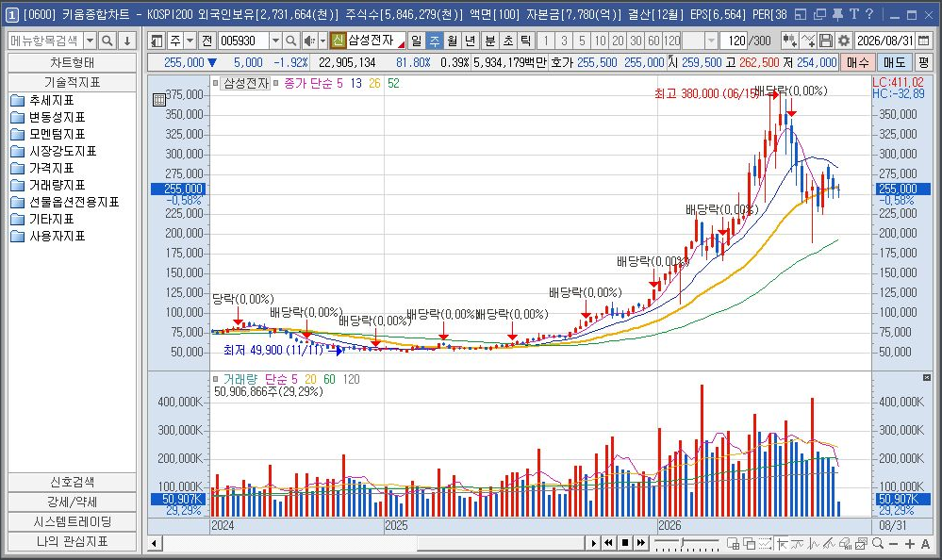Open the 주 market type dropdown arrow
Viewport: 942px width, 560px height.
point(190,41)
